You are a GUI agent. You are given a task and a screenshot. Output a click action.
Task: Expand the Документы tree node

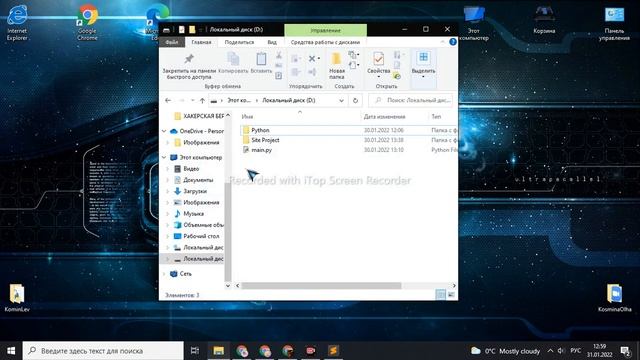[x=168, y=180]
